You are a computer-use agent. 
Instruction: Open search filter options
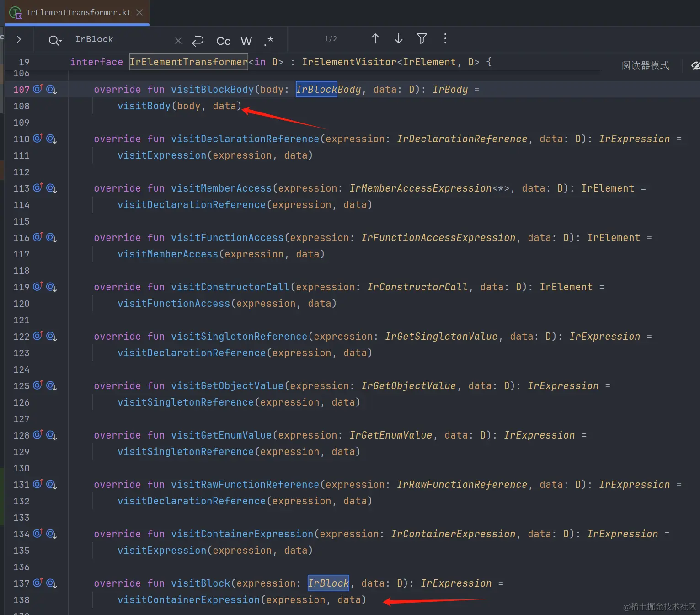422,39
